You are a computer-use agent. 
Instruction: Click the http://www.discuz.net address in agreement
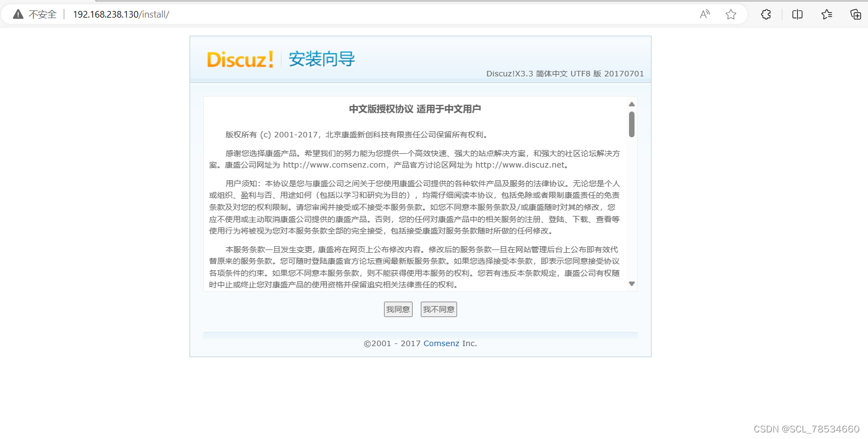520,165
